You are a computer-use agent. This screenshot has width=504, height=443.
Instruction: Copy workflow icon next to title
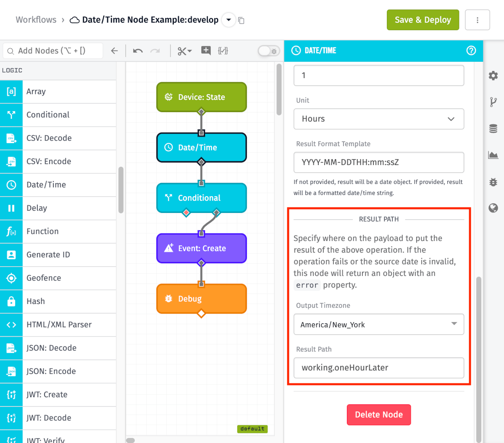click(241, 20)
